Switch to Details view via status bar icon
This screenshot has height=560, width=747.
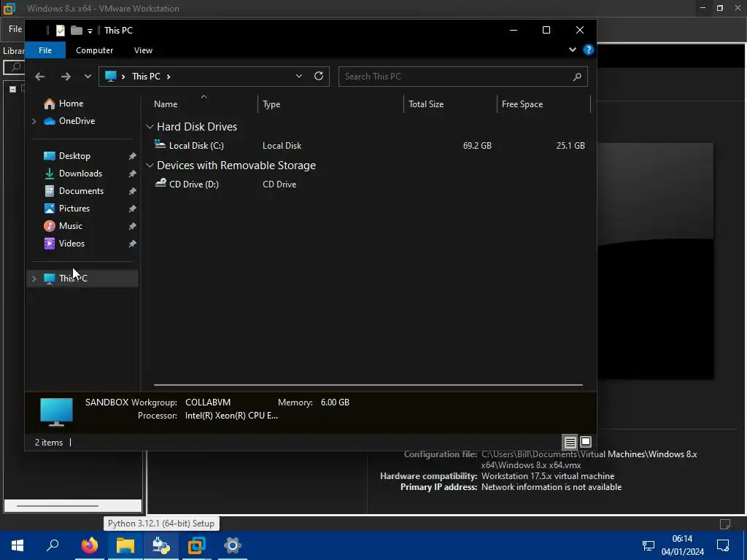(570, 443)
